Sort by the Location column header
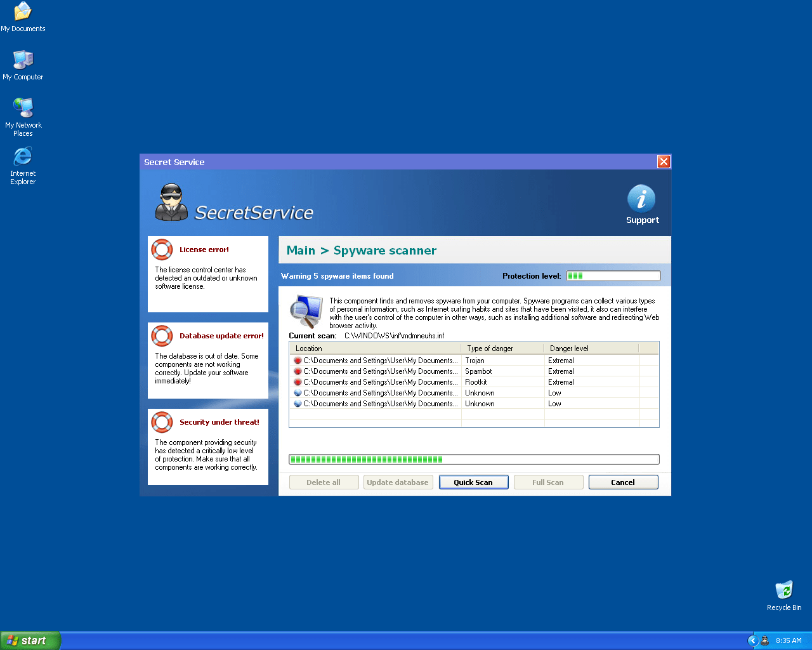 point(374,348)
